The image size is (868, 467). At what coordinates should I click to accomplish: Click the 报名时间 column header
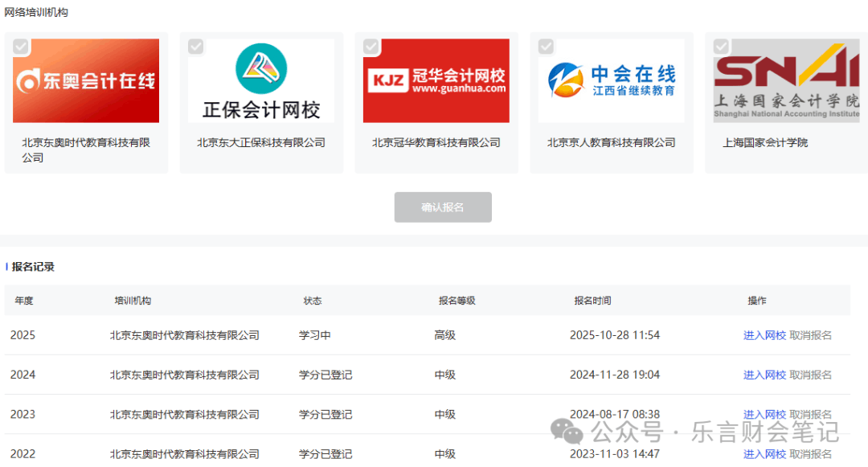pyautogui.click(x=592, y=301)
